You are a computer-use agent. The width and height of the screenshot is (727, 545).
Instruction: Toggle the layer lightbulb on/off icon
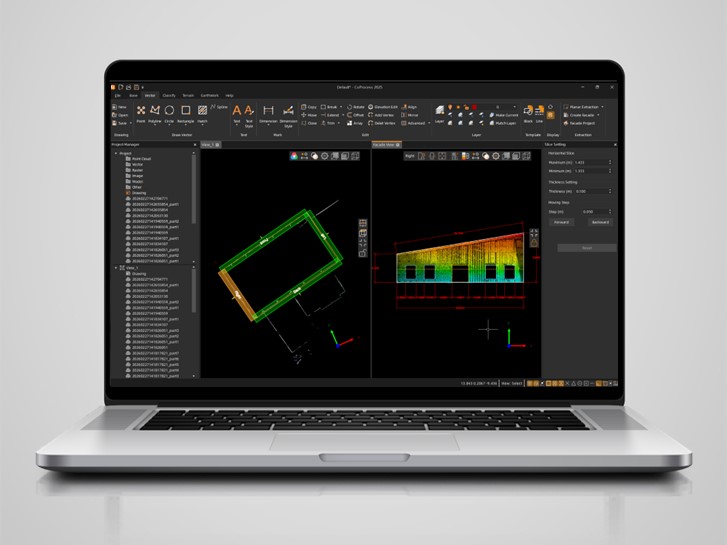pyautogui.click(x=450, y=107)
